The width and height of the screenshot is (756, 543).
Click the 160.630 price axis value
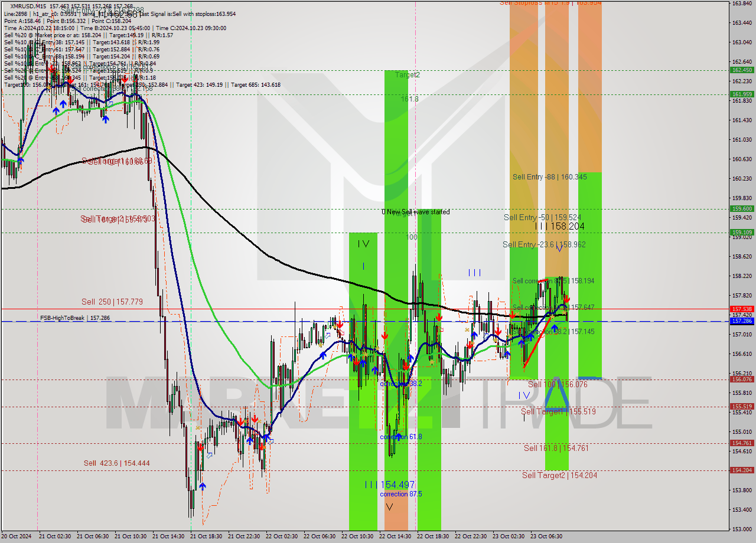click(x=742, y=159)
